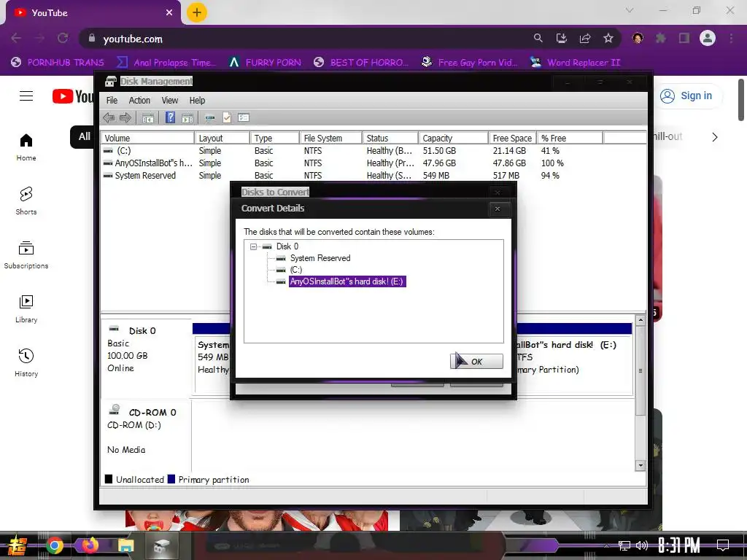Viewport: 747px width, 560px height.
Task: Open the browser extensions puzzle icon
Action: coord(661,38)
